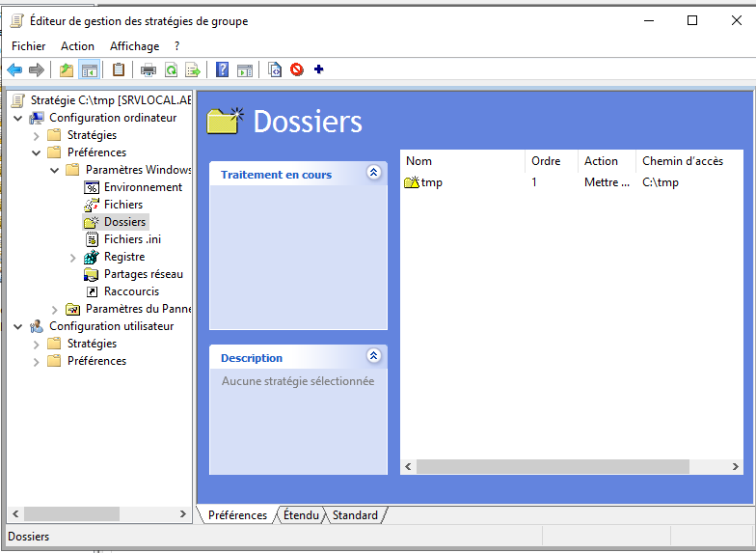Expand Stratégies under Configuration utilisateur
Viewport: 756px width, 553px height.
click(x=37, y=344)
